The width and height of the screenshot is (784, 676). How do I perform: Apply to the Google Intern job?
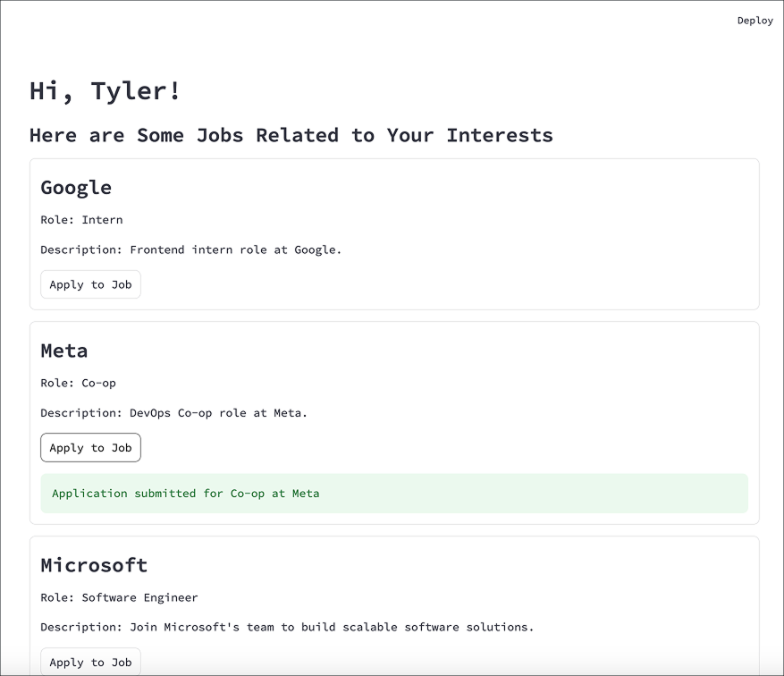tap(90, 284)
